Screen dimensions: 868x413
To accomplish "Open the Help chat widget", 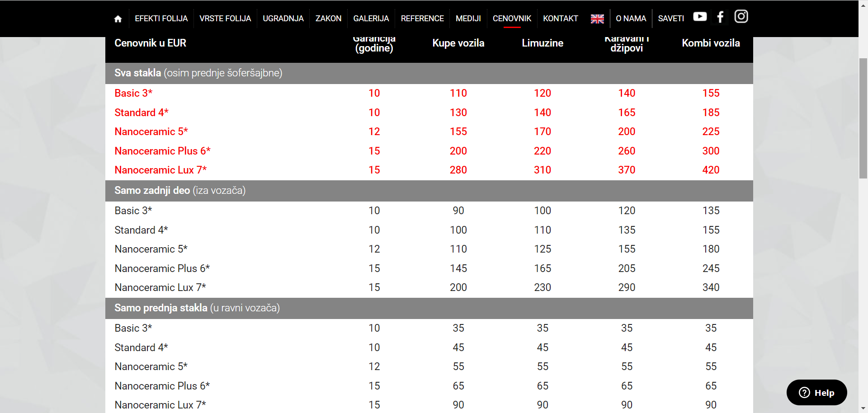I will pos(816,393).
